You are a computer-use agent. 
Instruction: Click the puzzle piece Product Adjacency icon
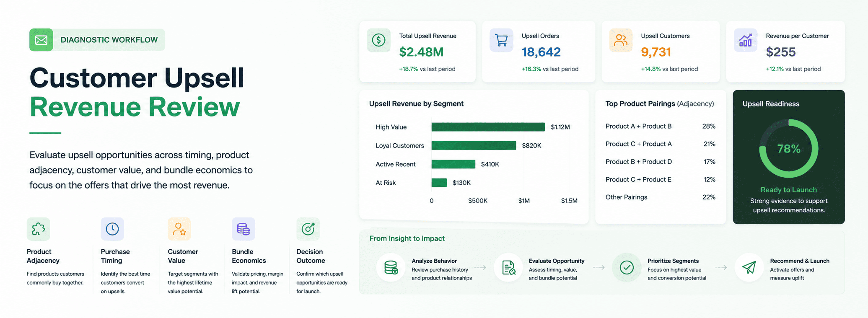click(39, 229)
